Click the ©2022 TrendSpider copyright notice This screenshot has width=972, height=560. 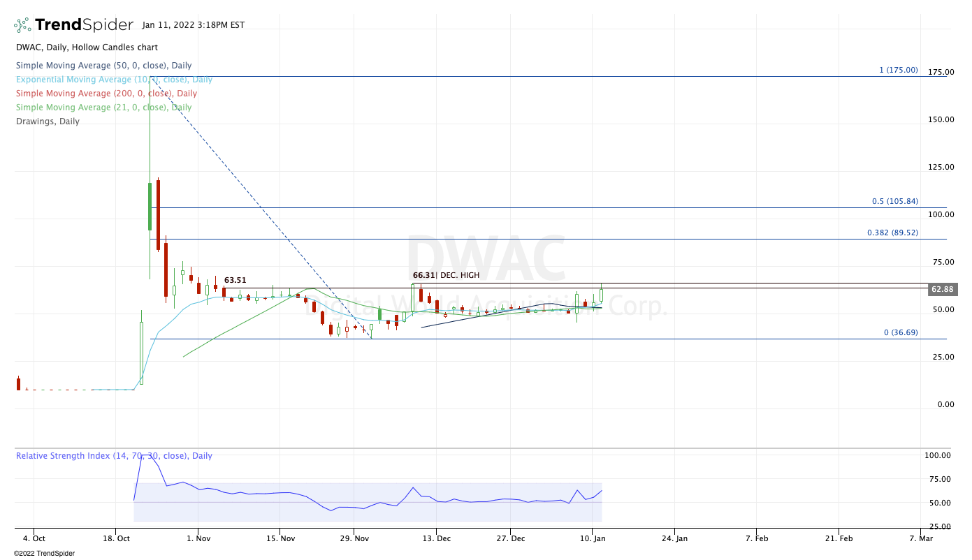pyautogui.click(x=44, y=554)
